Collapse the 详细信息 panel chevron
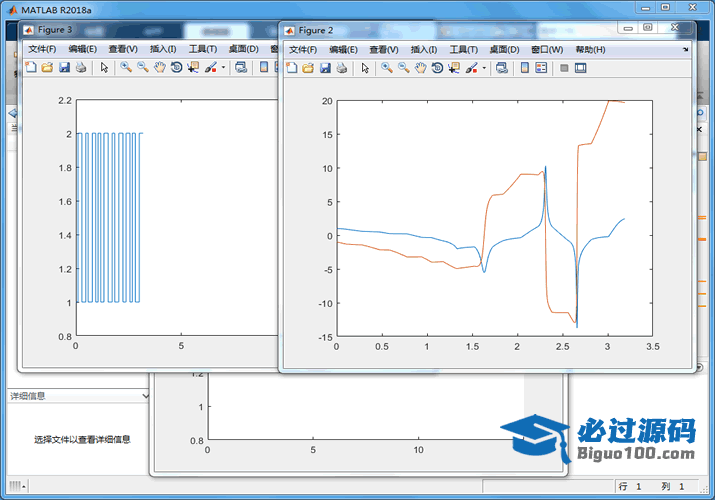 [147, 396]
